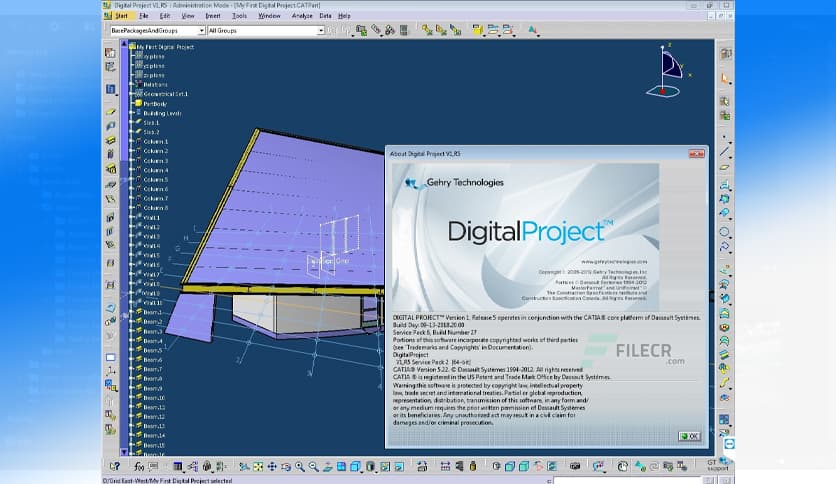Select the Point tool in right toolbar
The height and width of the screenshot is (484, 836).
(724, 138)
